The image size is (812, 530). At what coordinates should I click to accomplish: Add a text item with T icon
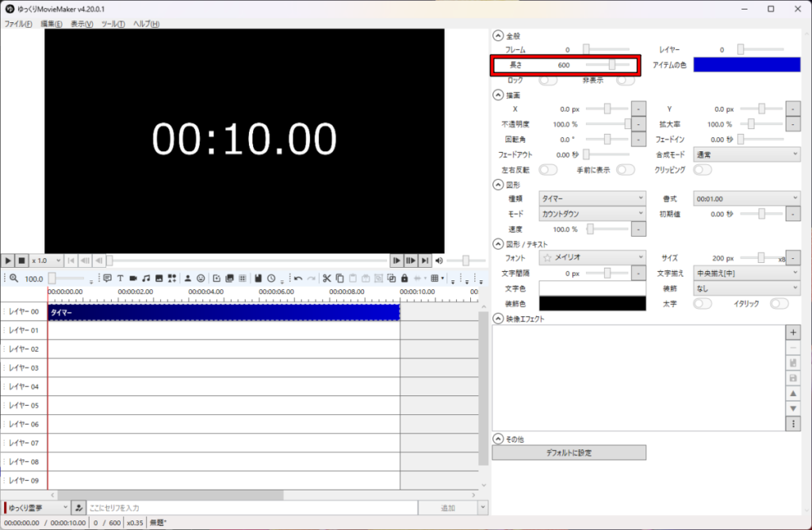[x=121, y=278]
